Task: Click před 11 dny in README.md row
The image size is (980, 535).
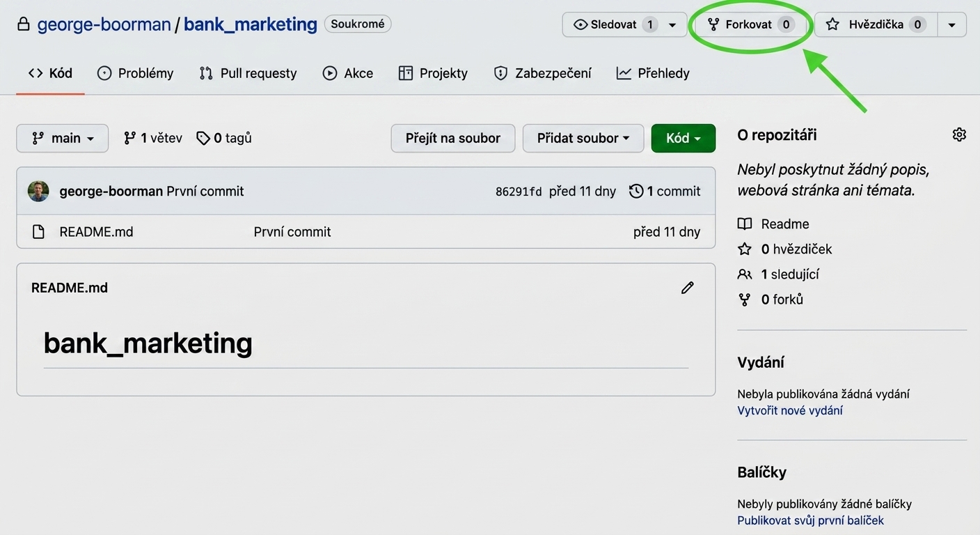Action: [667, 232]
